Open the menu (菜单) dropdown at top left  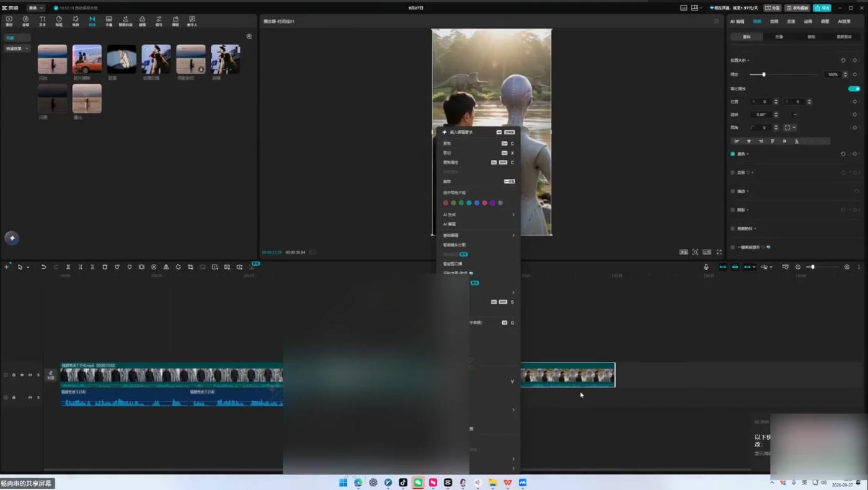[35, 8]
